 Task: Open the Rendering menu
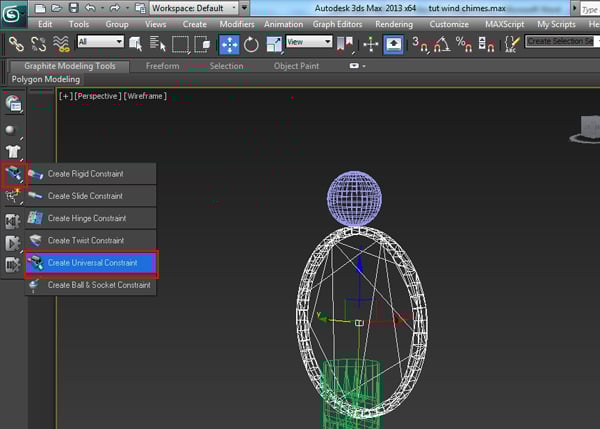[394, 24]
